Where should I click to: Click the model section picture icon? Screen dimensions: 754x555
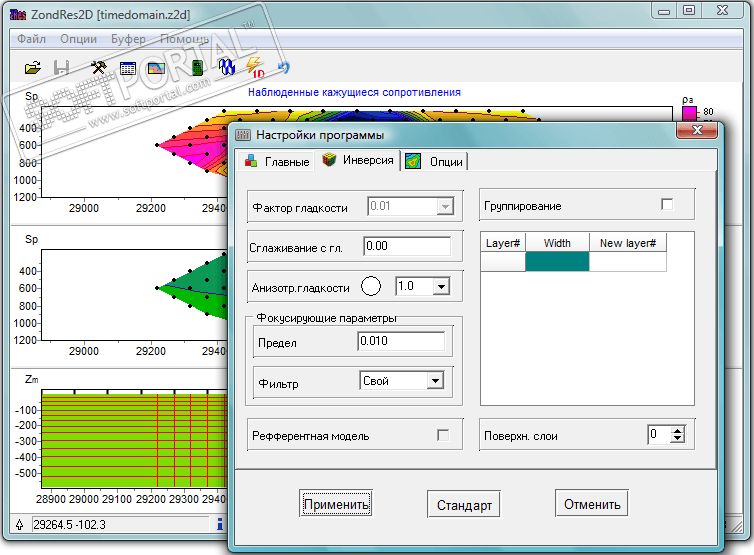[156, 68]
